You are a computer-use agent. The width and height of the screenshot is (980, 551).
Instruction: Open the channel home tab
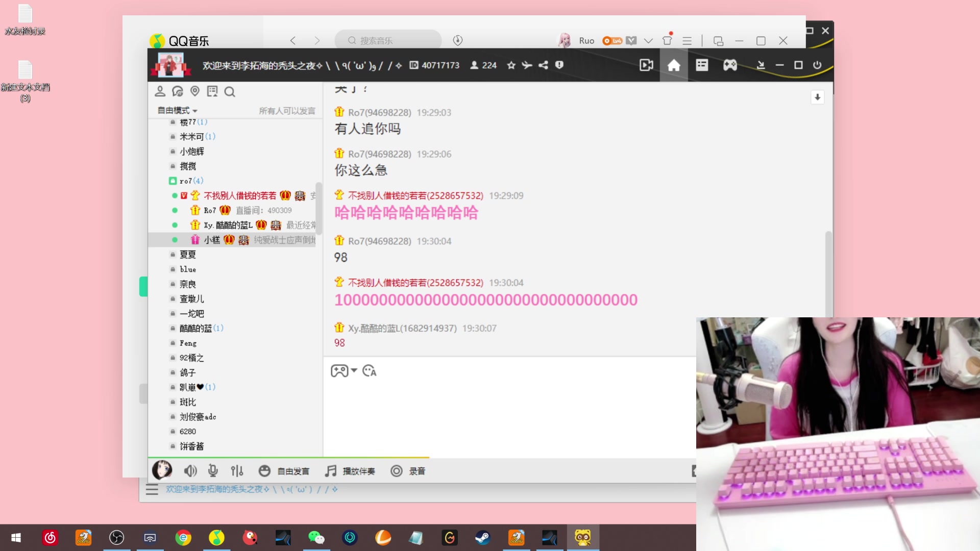[x=674, y=65]
